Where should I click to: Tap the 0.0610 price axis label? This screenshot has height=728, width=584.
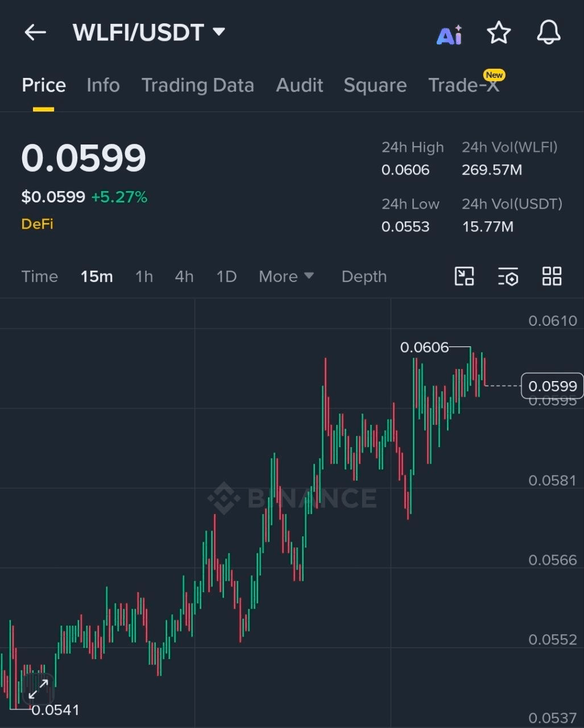pos(553,321)
